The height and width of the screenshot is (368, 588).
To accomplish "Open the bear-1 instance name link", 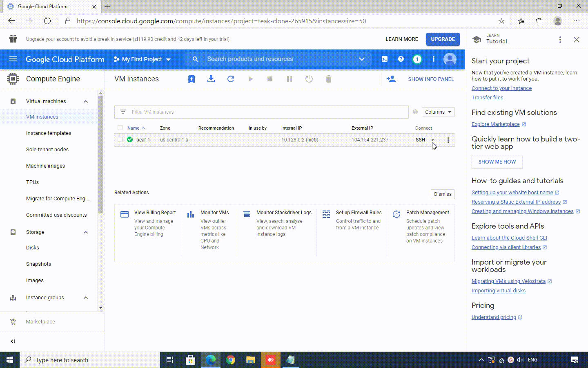I will tap(143, 140).
